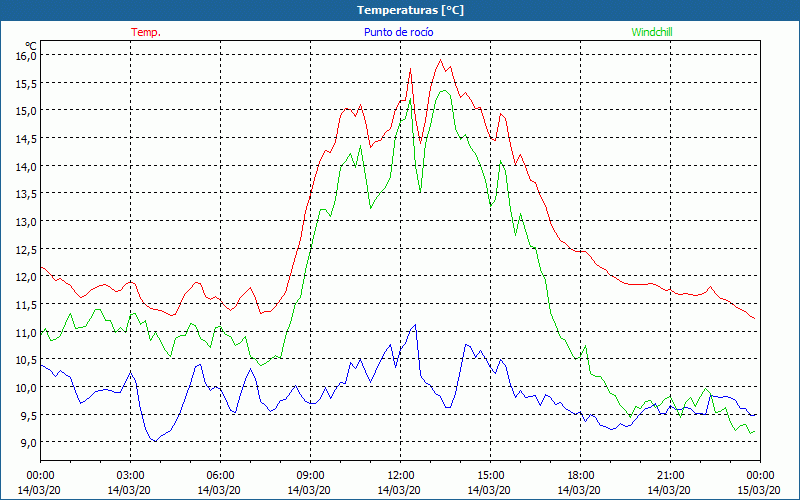The height and width of the screenshot is (500, 800).
Task: Click the Windchill legend label in green
Action: pyautogui.click(x=652, y=32)
